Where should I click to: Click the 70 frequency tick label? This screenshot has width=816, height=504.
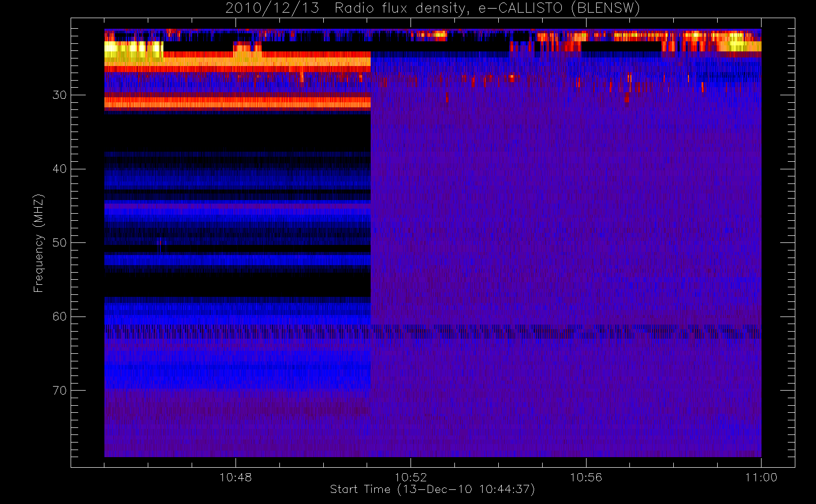click(60, 390)
